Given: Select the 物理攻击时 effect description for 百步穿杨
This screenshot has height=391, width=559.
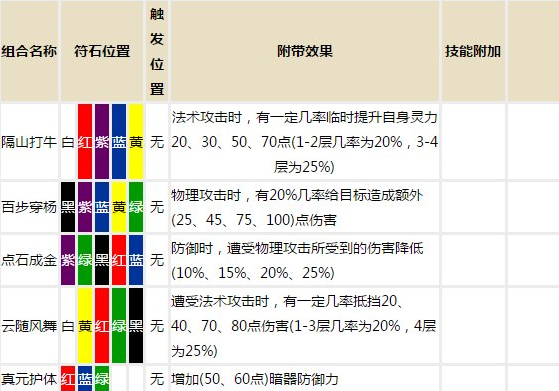Looking at the screenshot, I should tap(297, 207).
